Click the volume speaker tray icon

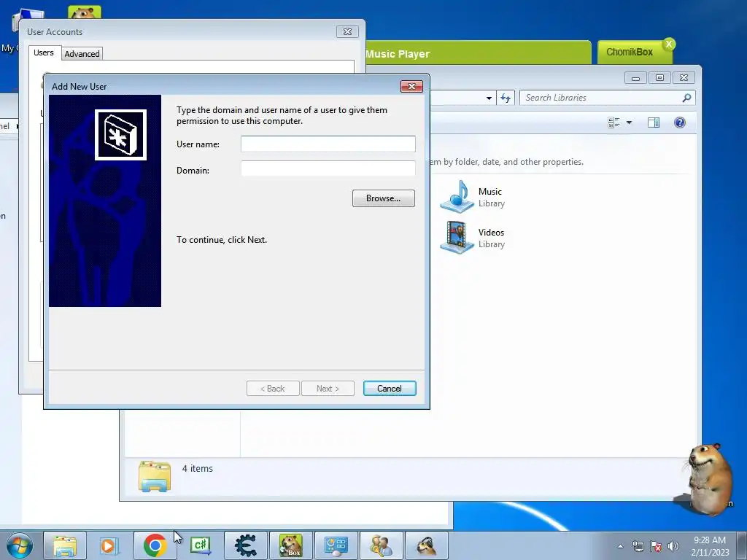(x=673, y=546)
